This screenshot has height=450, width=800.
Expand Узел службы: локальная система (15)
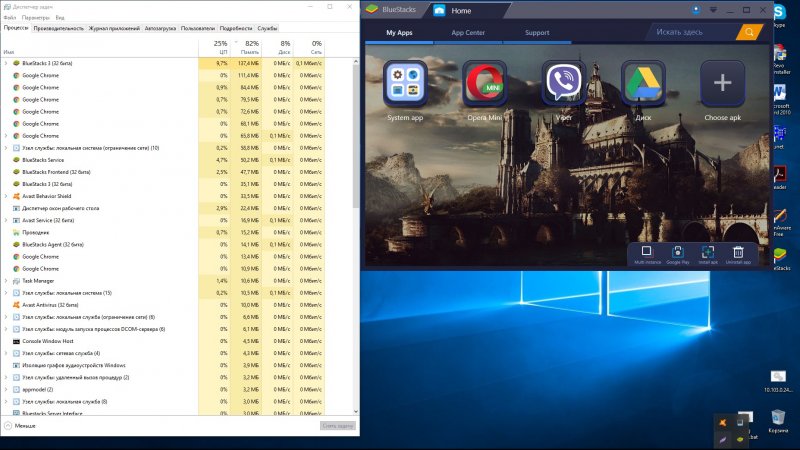point(6,293)
